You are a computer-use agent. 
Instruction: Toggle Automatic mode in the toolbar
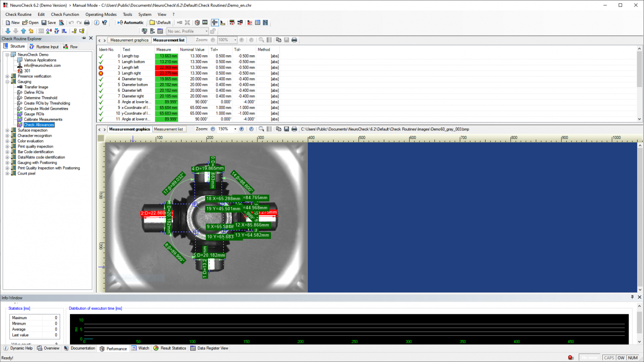coord(131,23)
